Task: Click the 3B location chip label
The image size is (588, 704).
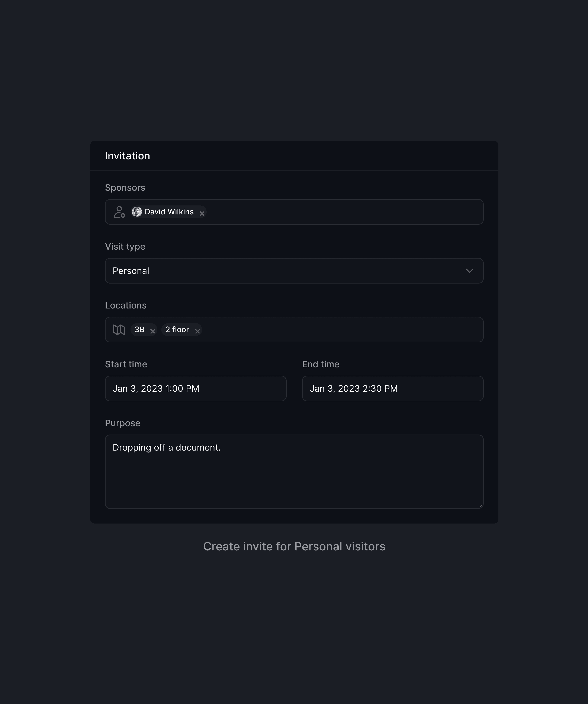Action: 139,330
